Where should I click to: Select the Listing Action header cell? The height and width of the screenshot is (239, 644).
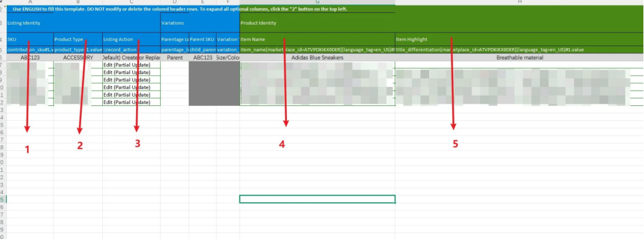point(131,39)
